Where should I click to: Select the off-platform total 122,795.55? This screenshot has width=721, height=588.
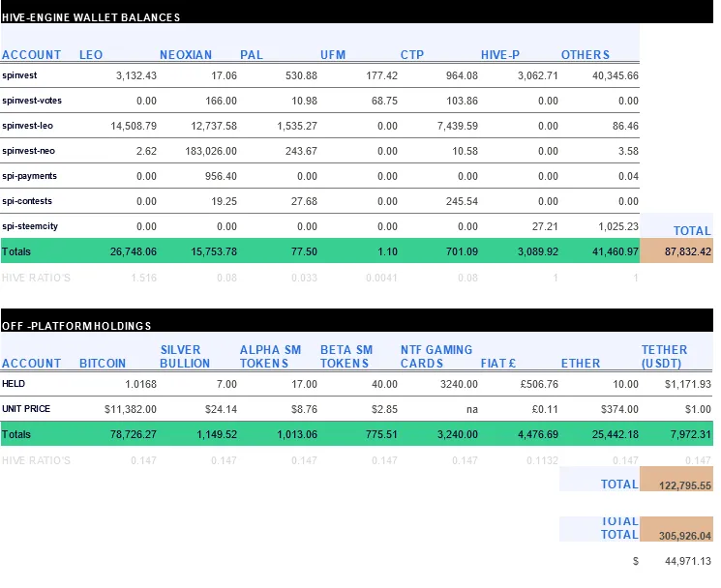tap(685, 485)
